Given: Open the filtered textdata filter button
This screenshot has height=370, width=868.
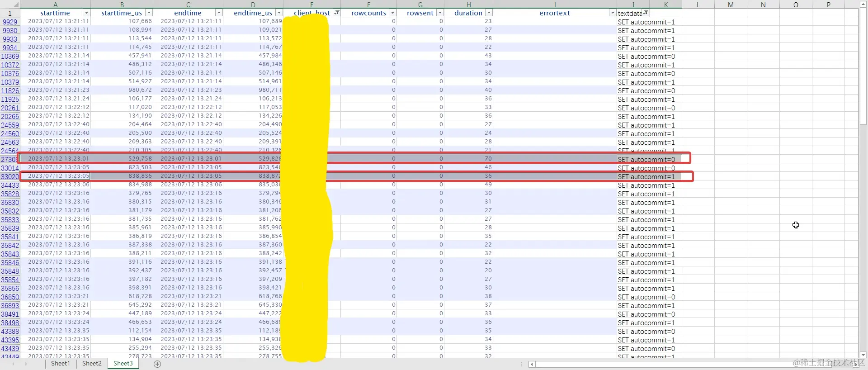Looking at the screenshot, I should pos(646,13).
